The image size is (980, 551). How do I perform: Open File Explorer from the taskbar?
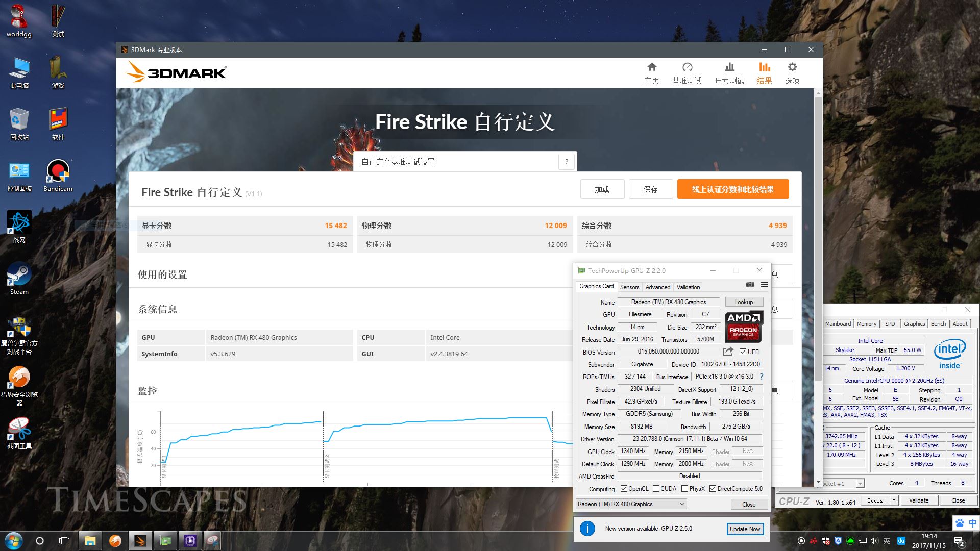[x=90, y=541]
